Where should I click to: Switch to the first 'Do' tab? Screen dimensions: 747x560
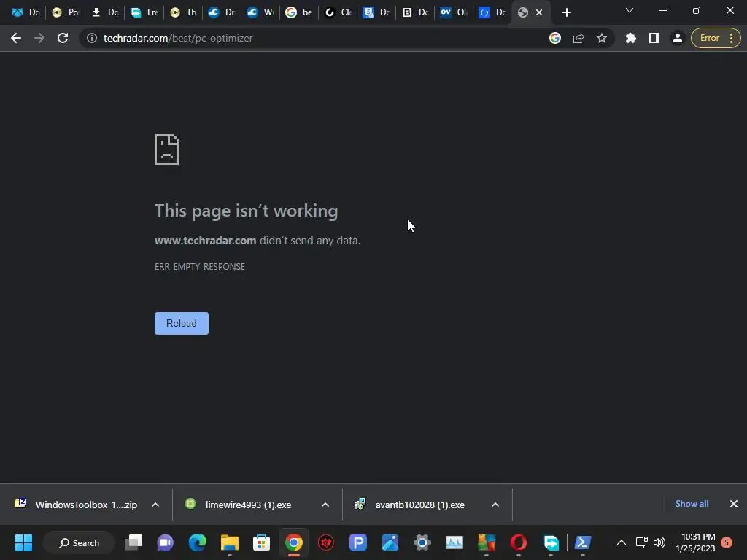click(26, 12)
